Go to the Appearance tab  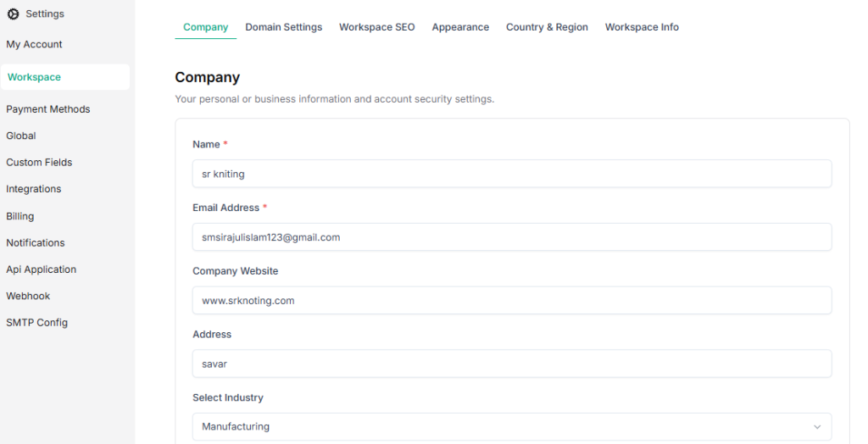tap(459, 27)
